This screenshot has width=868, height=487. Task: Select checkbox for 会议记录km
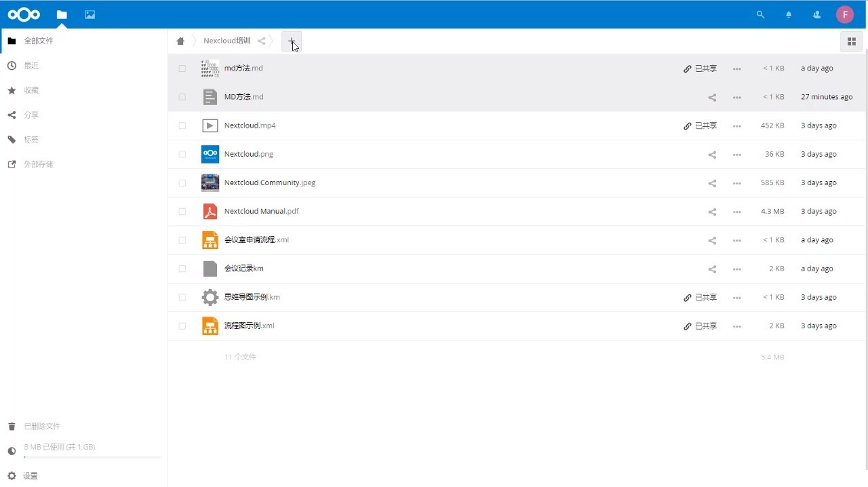[x=182, y=269]
